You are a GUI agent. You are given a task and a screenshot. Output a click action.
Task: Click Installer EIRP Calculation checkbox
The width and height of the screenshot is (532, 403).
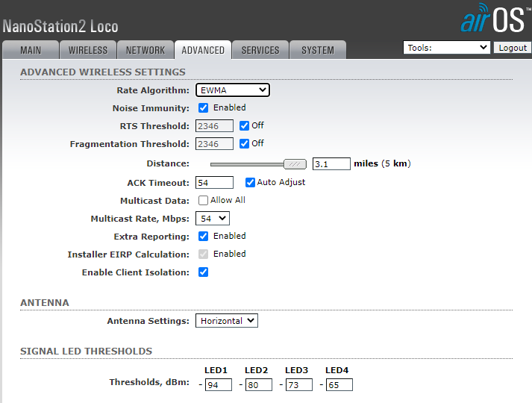point(203,254)
